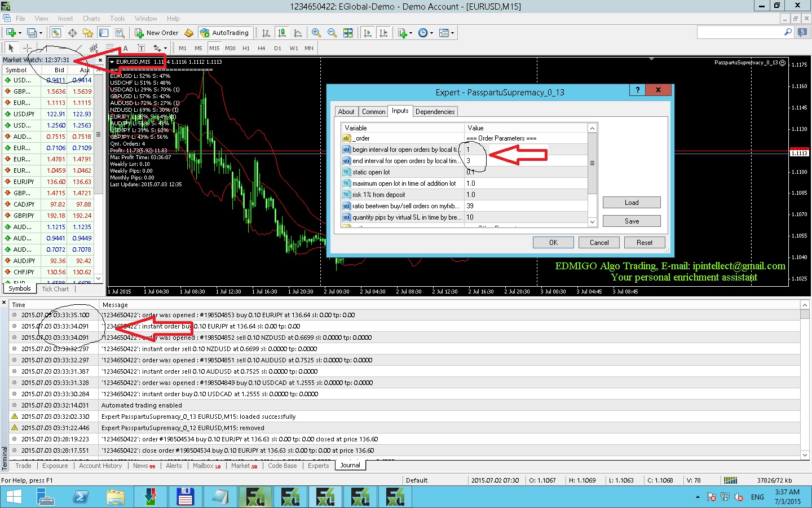
Task: Select the H1 timeframe
Action: coord(246,48)
